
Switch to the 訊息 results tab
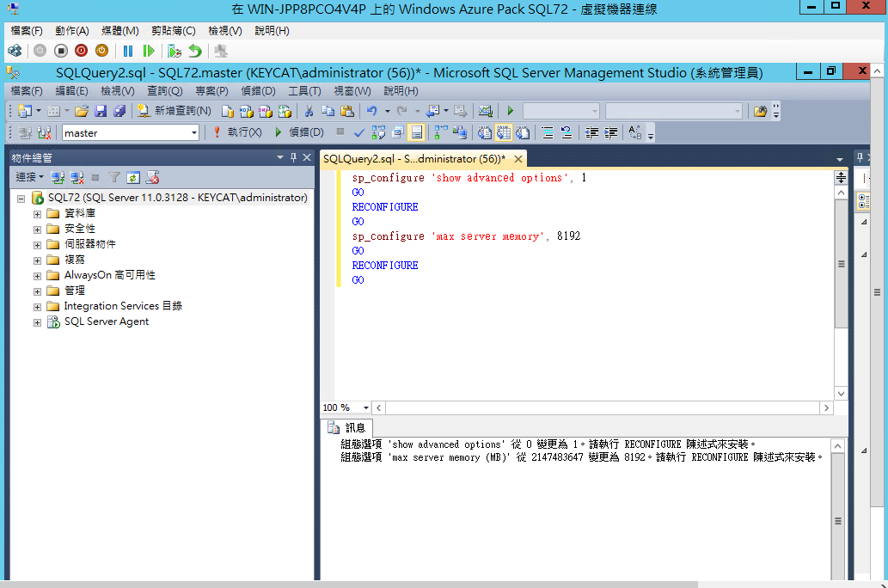[x=348, y=428]
